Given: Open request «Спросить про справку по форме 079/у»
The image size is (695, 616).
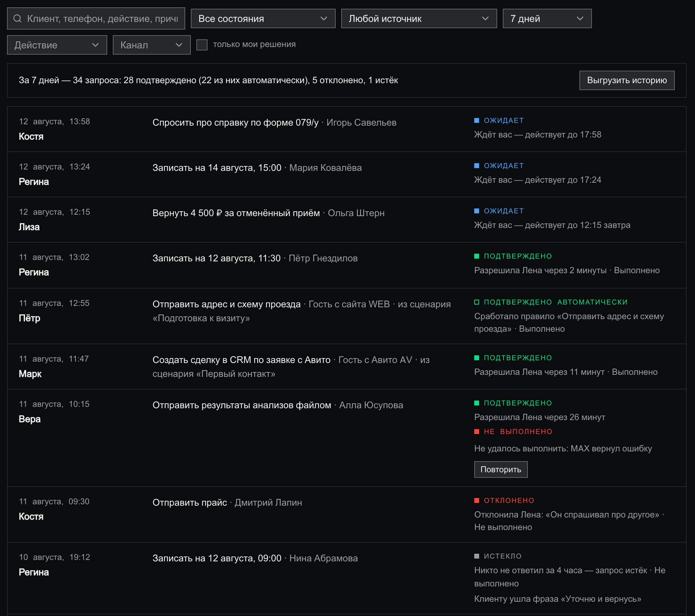Looking at the screenshot, I should [235, 123].
